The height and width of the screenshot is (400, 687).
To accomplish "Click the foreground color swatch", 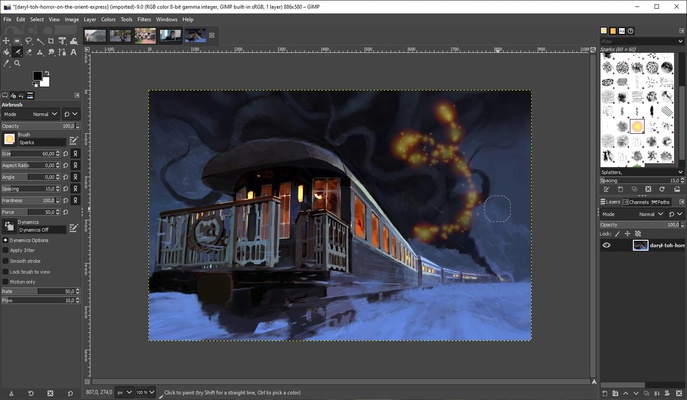I will pos(37,76).
